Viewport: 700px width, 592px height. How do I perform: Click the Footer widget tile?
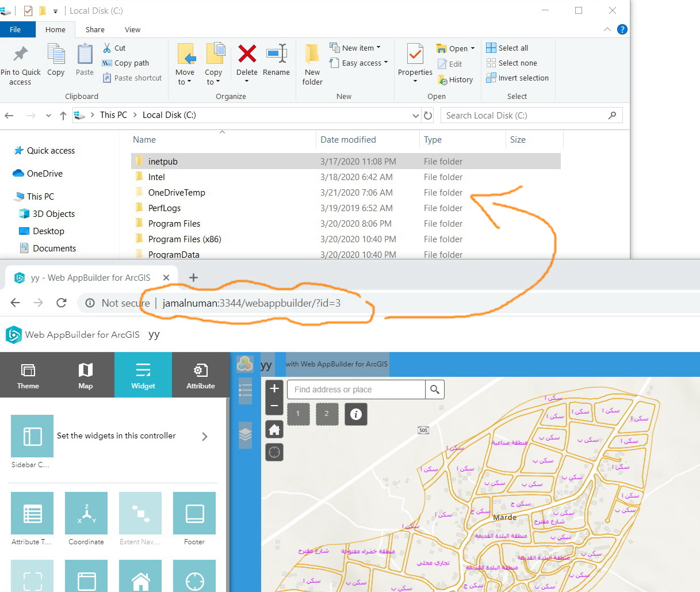(194, 513)
